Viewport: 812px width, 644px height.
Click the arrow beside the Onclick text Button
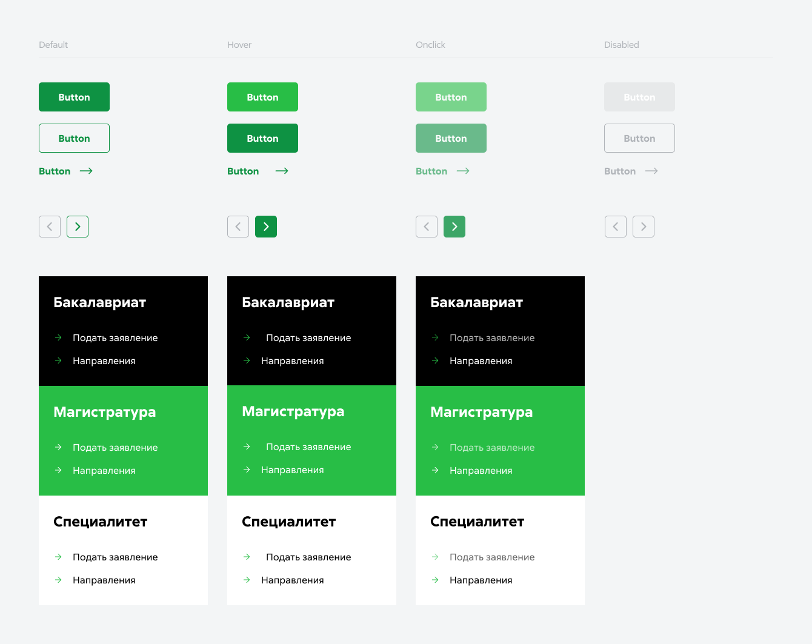pos(463,171)
